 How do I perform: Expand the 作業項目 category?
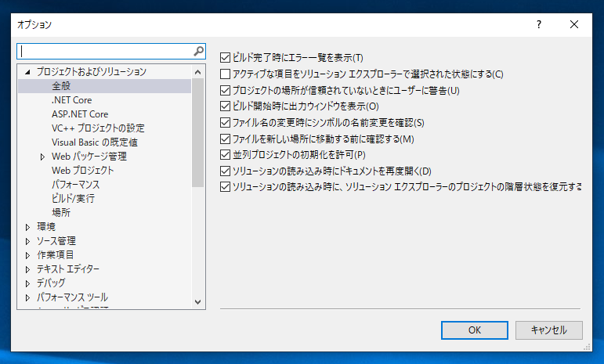pyautogui.click(x=27, y=255)
